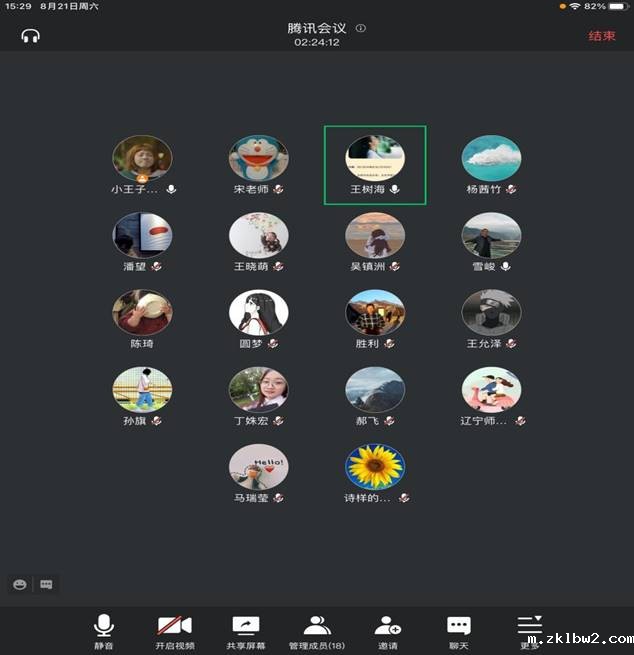The height and width of the screenshot is (655, 634).
Task: Expand the 更多 more options menu
Action: pos(529,630)
